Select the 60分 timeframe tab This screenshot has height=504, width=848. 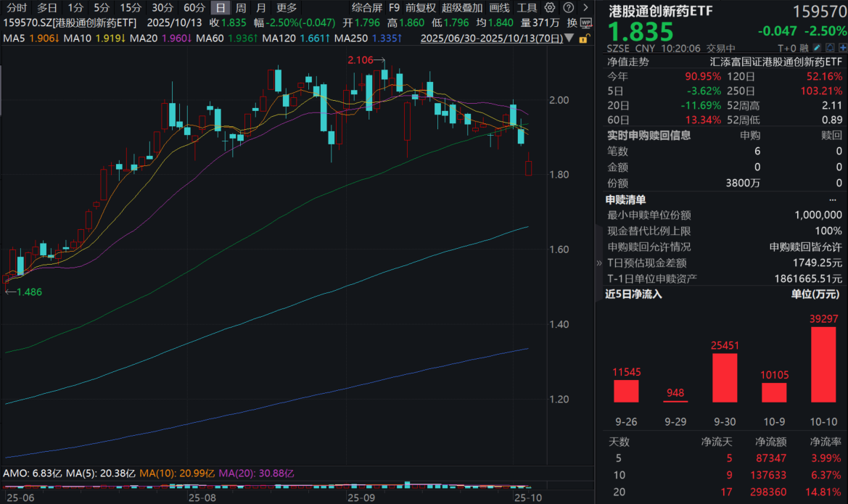(x=194, y=8)
